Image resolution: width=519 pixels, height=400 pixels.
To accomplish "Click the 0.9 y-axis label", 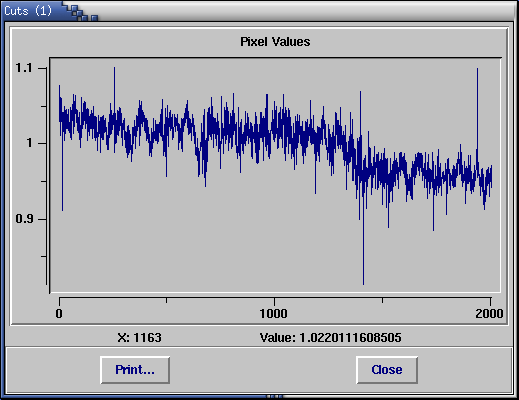I will 24,219.
